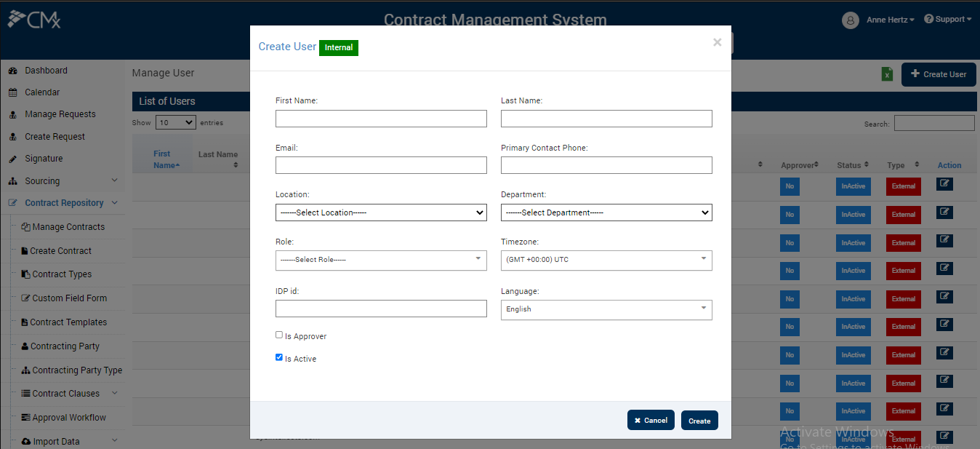980x449 pixels.
Task: Expand the Select Role dropdown
Action: pyautogui.click(x=381, y=260)
